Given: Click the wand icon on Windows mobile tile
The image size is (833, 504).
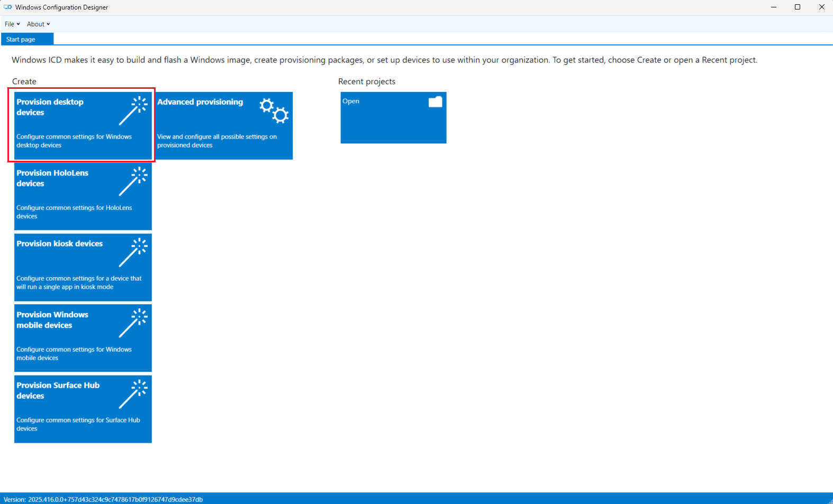Looking at the screenshot, I should [133, 323].
